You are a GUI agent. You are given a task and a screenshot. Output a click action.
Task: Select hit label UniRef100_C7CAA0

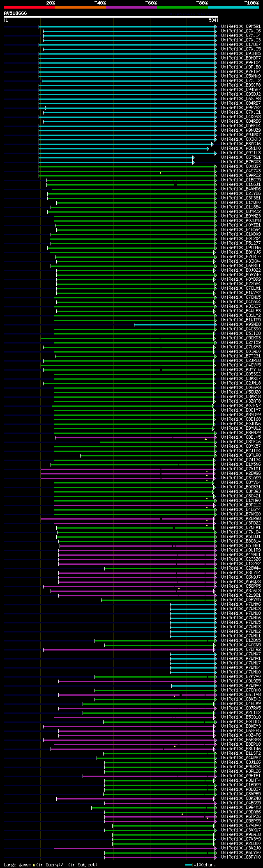[241, 690]
